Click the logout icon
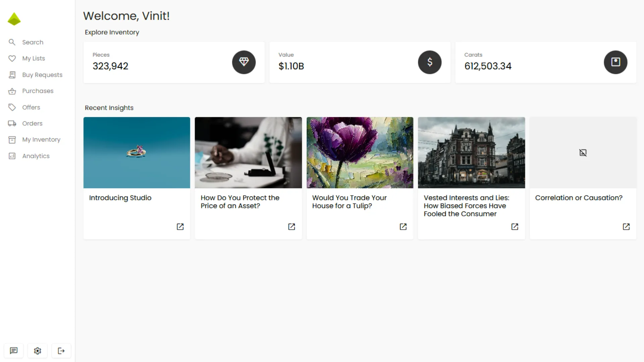Screen dimensions: 644x362 pos(61,351)
